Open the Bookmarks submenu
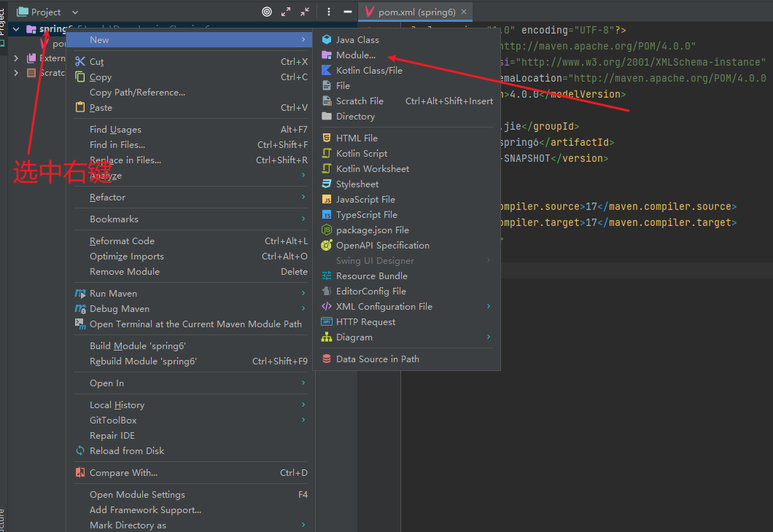Image resolution: width=773 pixels, height=532 pixels. pyautogui.click(x=190, y=219)
